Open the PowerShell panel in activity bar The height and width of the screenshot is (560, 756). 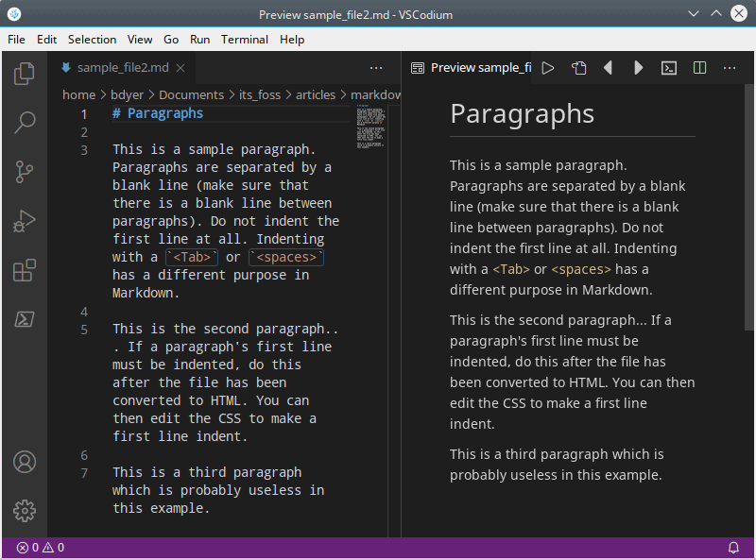[x=25, y=319]
